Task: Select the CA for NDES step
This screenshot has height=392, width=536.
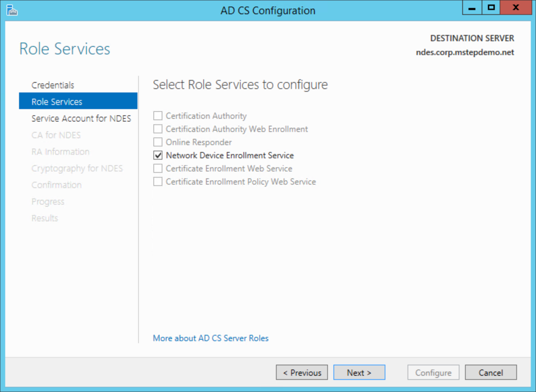Action: pyautogui.click(x=56, y=135)
